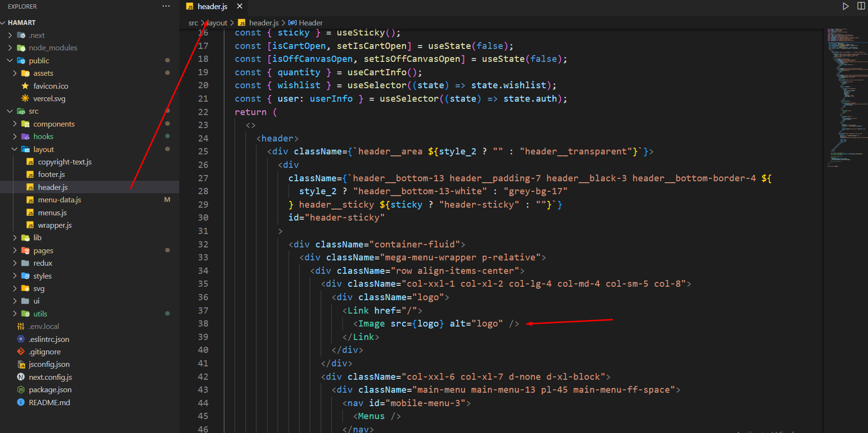Click the Header symbol breadcrumb
Screen dimensions: 868x433
(x=311, y=23)
